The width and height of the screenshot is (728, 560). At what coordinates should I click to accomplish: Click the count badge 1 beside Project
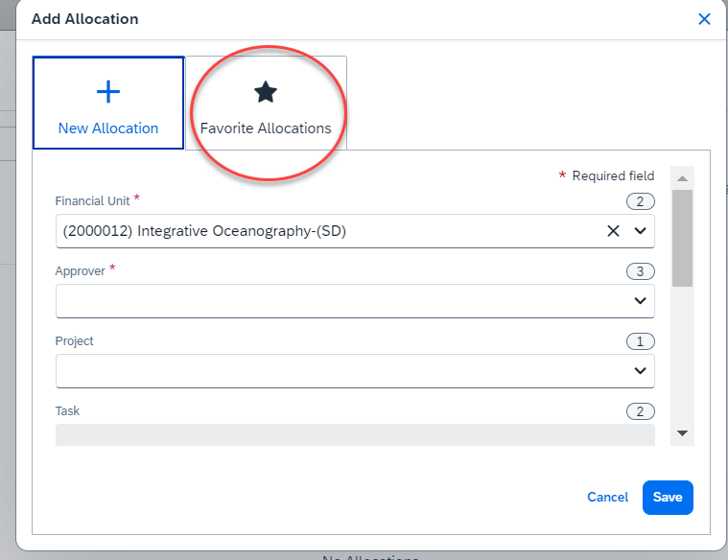(640, 341)
